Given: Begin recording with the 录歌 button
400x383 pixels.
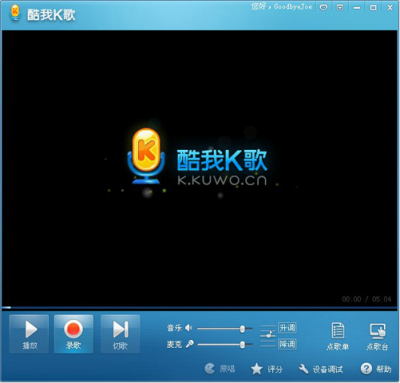Looking at the screenshot, I should [x=73, y=334].
